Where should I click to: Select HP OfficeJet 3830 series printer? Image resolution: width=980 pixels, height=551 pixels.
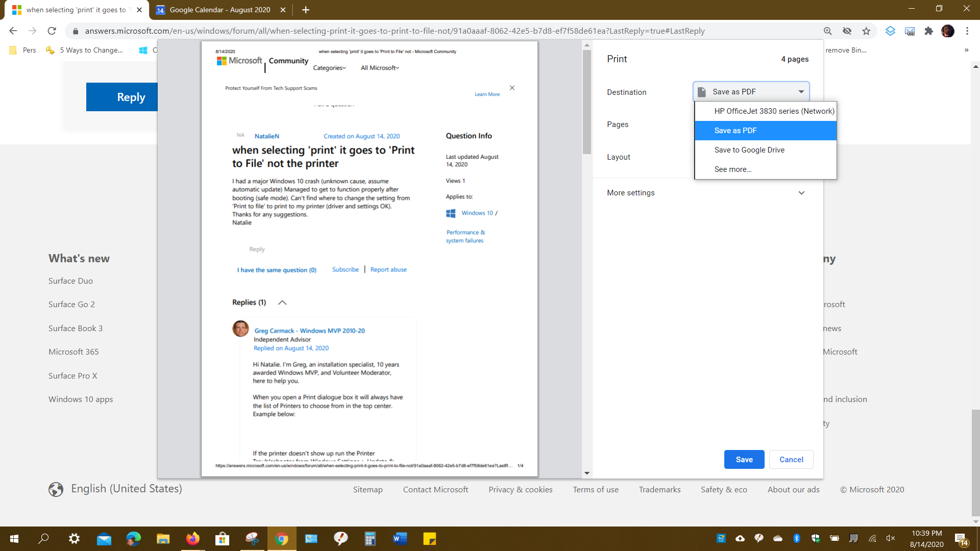(x=774, y=111)
